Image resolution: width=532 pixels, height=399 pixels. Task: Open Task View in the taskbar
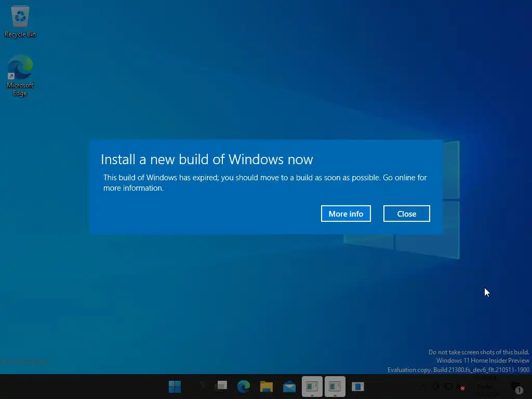tap(221, 386)
